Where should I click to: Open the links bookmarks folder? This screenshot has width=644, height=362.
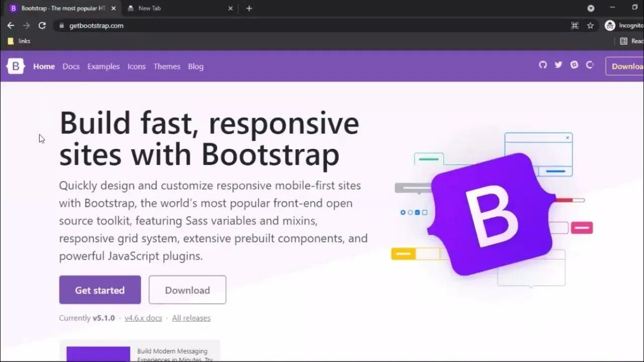(19, 41)
